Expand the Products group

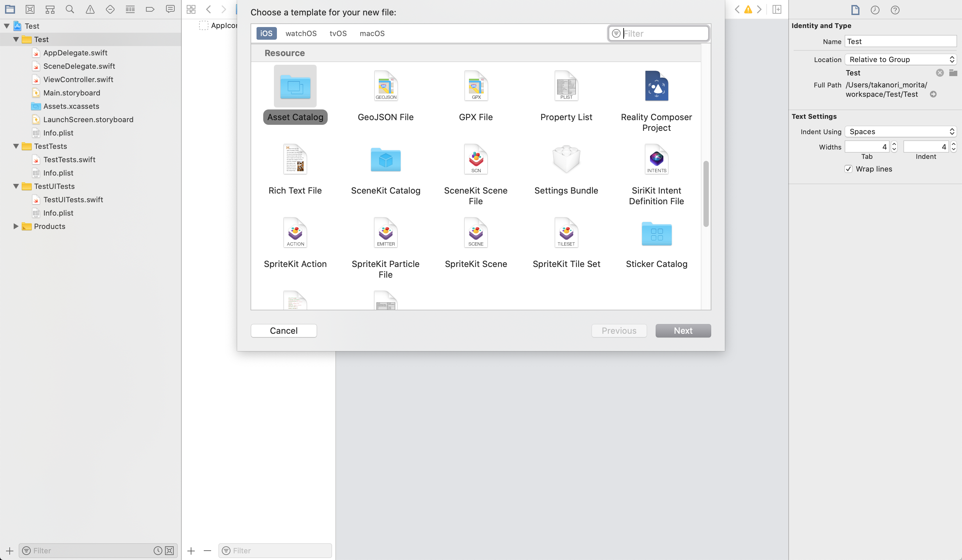[x=16, y=226]
